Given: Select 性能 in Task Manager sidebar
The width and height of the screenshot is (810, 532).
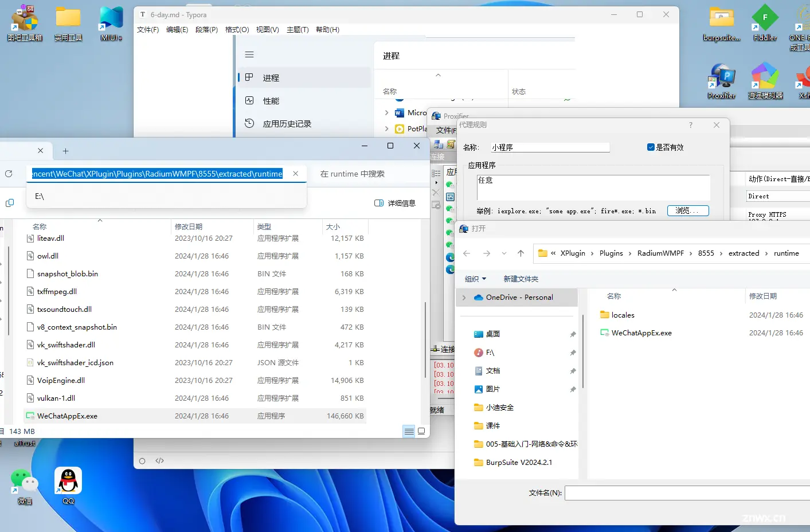Looking at the screenshot, I should (304, 100).
